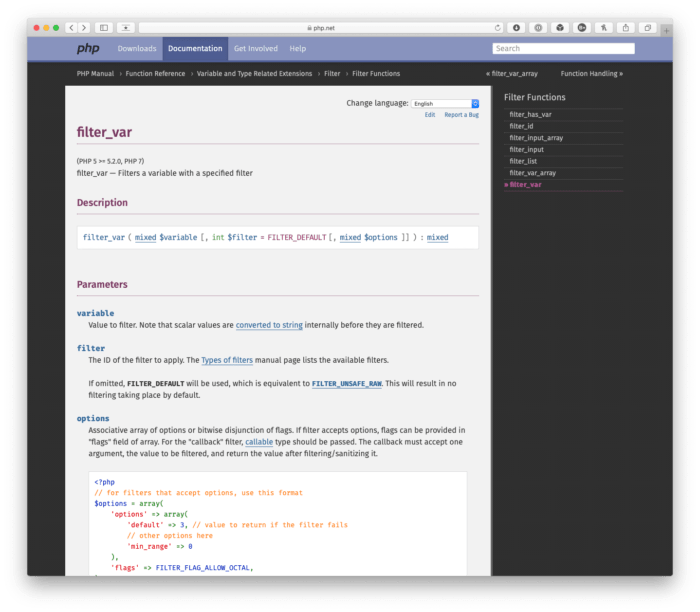Add a new tab with the plus button
The height and width of the screenshot is (612, 700).
(666, 31)
